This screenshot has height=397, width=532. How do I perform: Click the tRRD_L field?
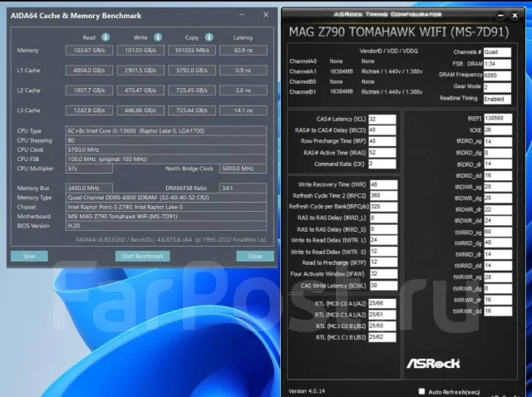click(383, 218)
